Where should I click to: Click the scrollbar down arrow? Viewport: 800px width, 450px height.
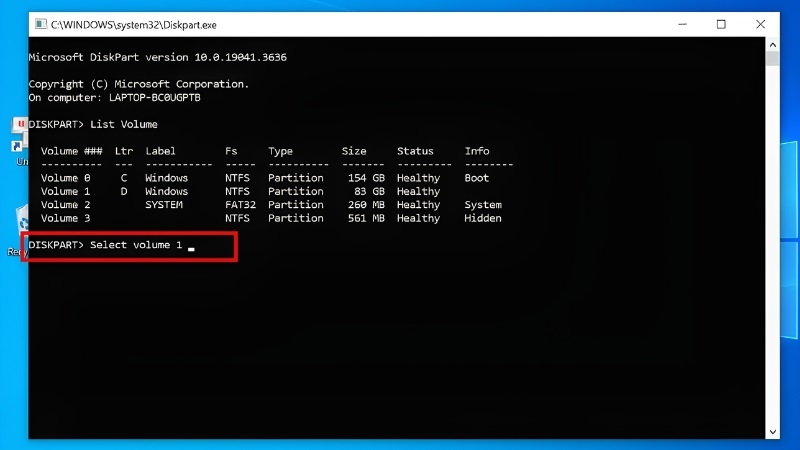tap(772, 432)
